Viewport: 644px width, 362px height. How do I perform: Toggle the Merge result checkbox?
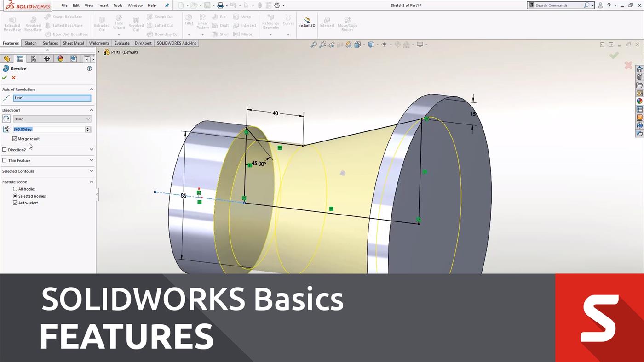tap(15, 138)
